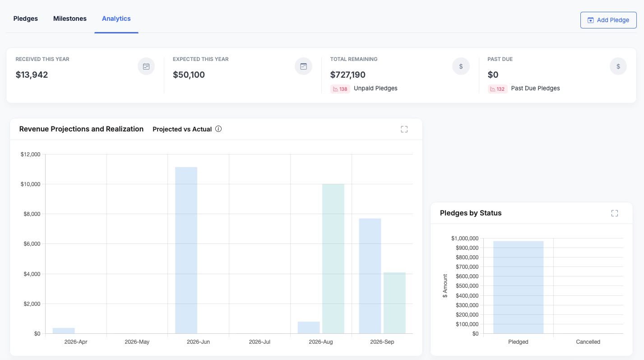Screen dimensions: 644x360
Task: Click the Unpaid Pledges label
Action: [x=375, y=89]
